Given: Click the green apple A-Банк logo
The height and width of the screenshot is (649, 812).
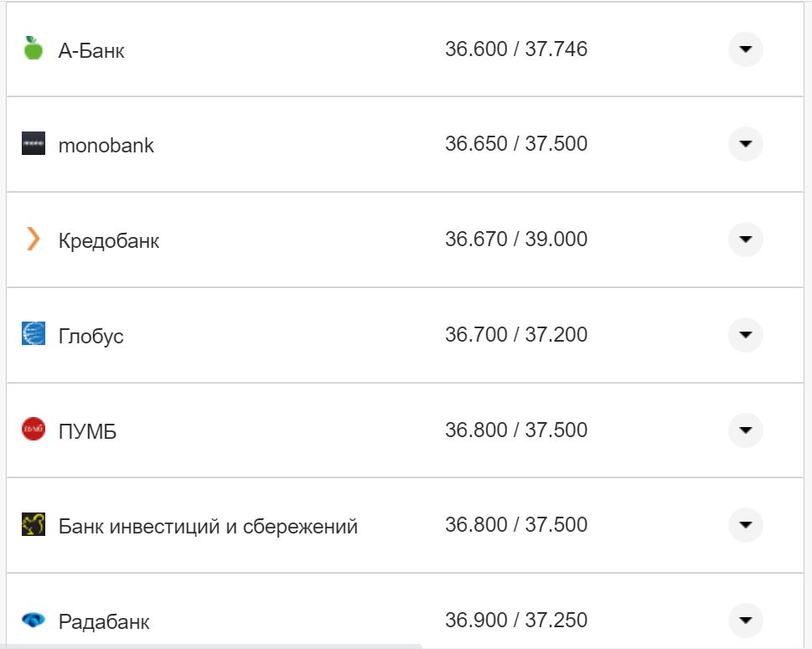Looking at the screenshot, I should click(34, 49).
